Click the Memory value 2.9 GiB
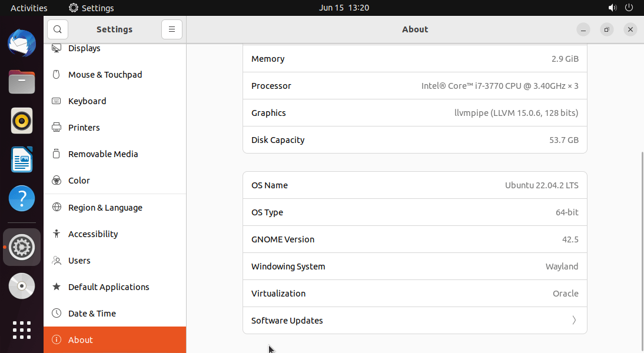Image resolution: width=644 pixels, height=353 pixels. (x=565, y=59)
